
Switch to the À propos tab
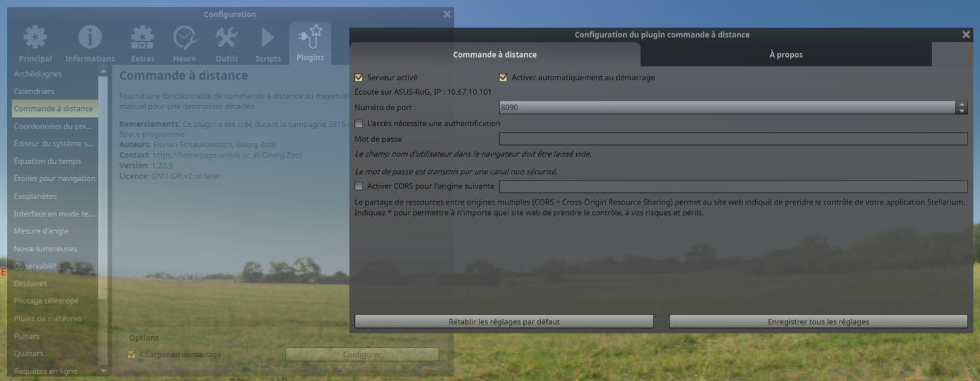coord(786,54)
